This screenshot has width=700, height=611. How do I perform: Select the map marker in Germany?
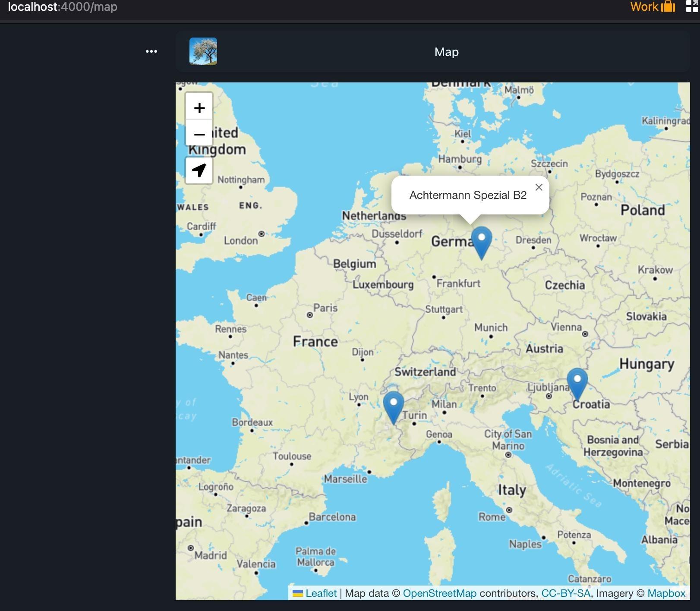[481, 243]
